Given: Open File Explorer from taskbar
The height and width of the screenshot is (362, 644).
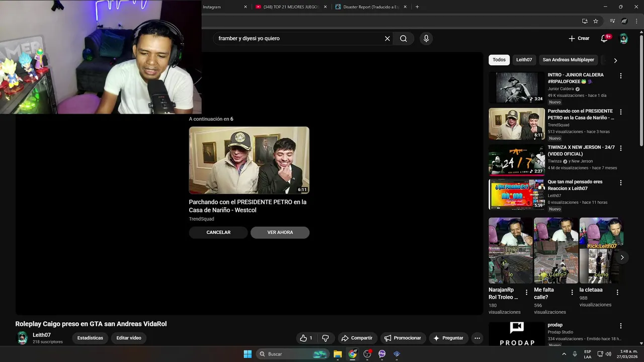Looking at the screenshot, I should pos(338,354).
